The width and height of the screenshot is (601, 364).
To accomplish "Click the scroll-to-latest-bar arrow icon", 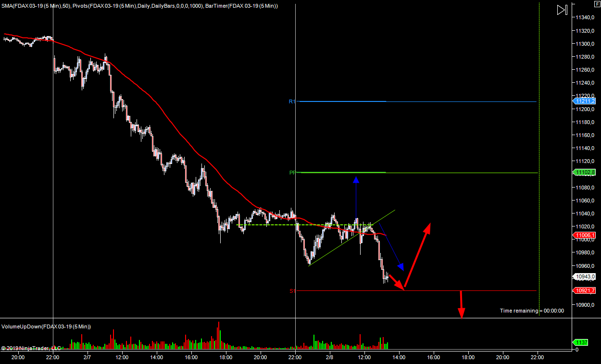I will [x=562, y=10].
